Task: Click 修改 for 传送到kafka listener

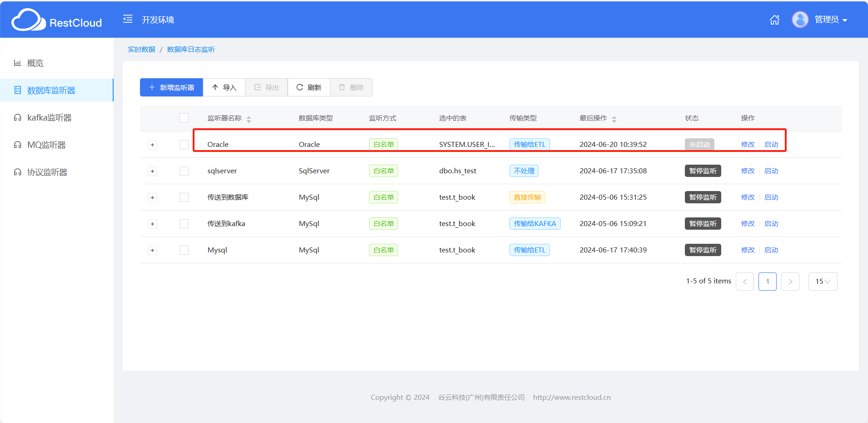Action: 748,223
